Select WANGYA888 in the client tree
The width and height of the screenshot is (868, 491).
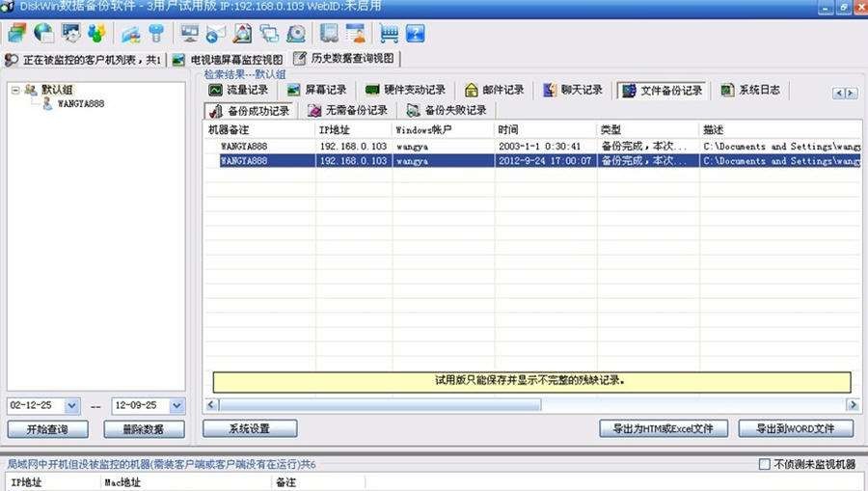(81, 103)
